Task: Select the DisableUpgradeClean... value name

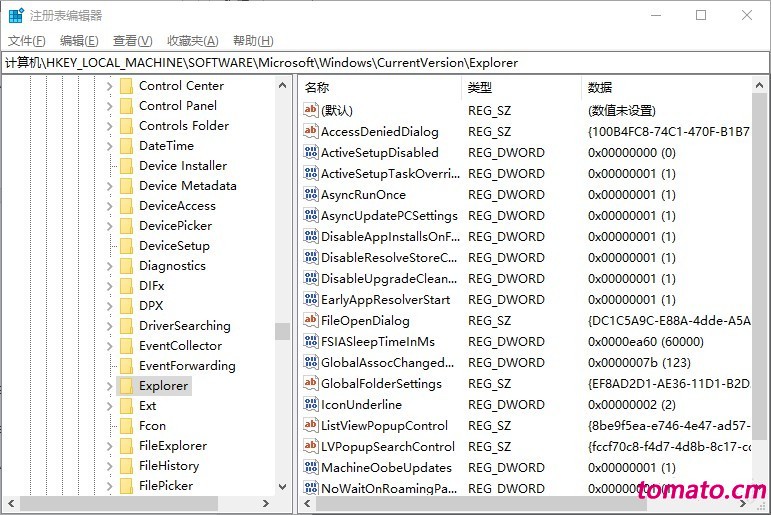Action: click(389, 278)
